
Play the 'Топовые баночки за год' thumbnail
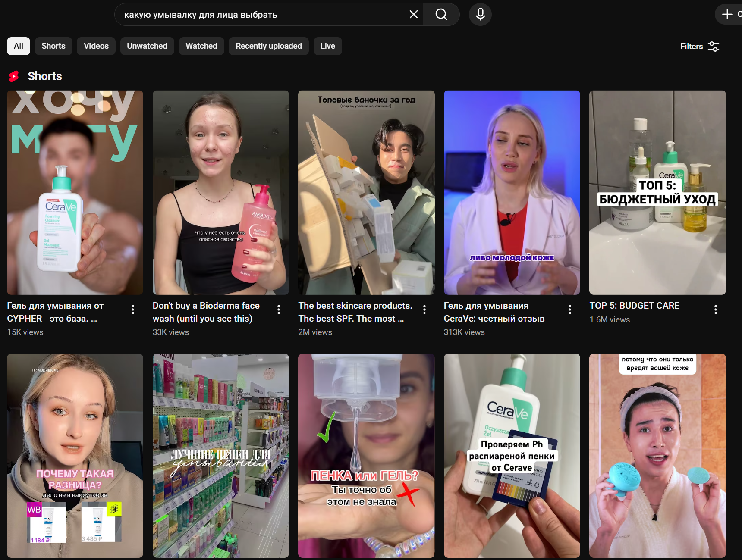[366, 193]
